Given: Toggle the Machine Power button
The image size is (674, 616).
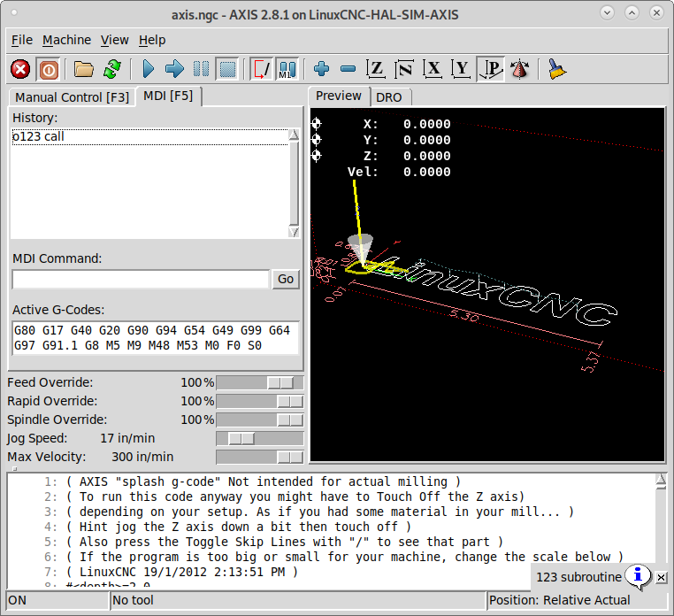Looking at the screenshot, I should click(48, 69).
